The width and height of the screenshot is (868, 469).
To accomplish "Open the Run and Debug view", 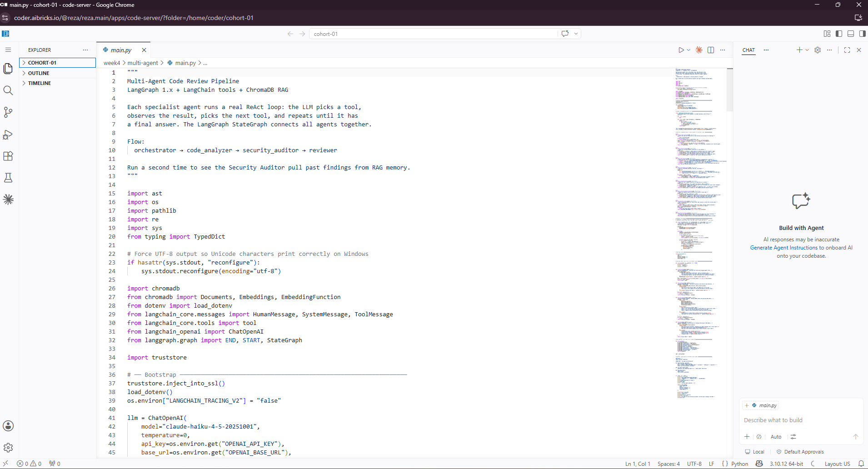I will pos(8,134).
